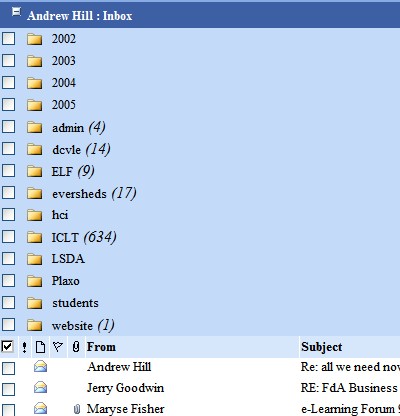Image resolution: width=400 pixels, height=416 pixels.
Task: Click the attachment paperclip on Maryse Fisher's email
Action: pyautogui.click(x=77, y=409)
